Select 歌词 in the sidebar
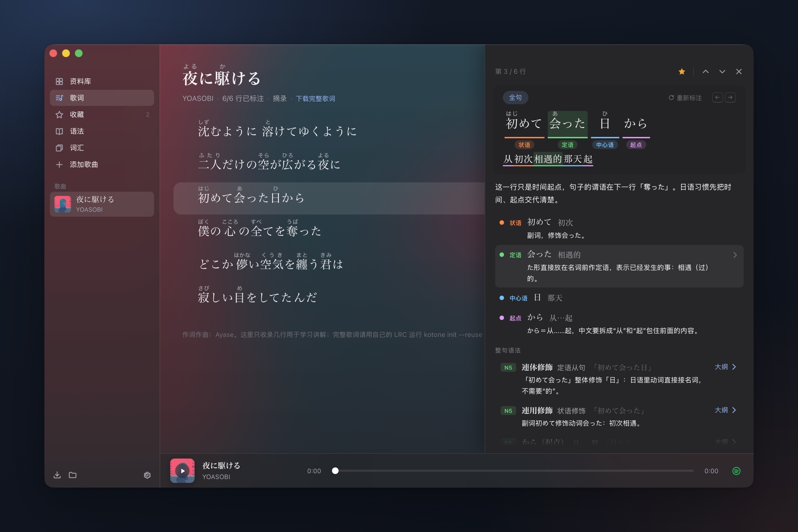Screen dimensions: 798x532 click(x=102, y=98)
